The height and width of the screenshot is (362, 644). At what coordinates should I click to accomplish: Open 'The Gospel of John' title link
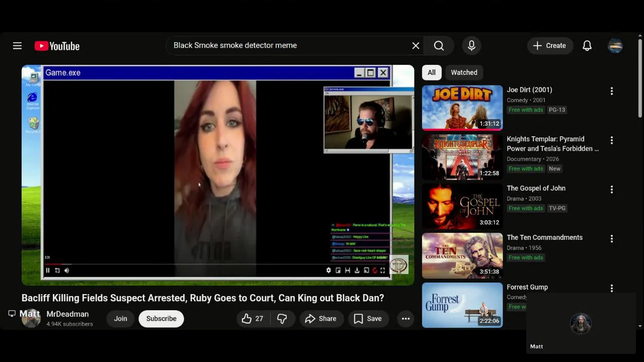coord(536,189)
